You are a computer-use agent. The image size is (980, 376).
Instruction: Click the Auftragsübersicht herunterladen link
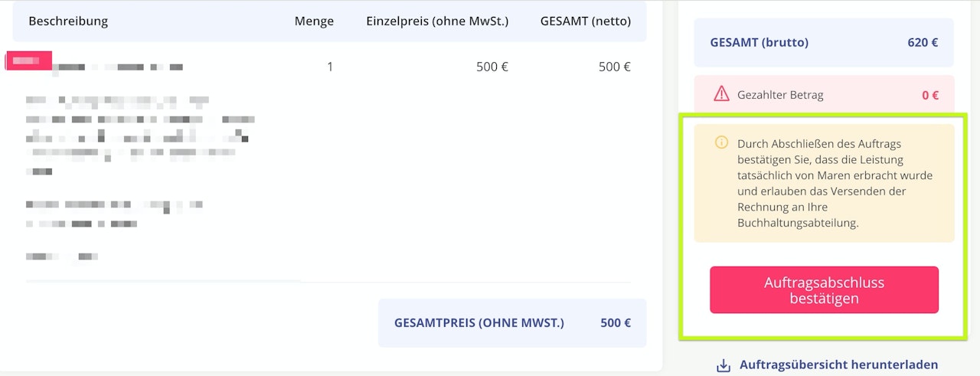[x=838, y=365]
